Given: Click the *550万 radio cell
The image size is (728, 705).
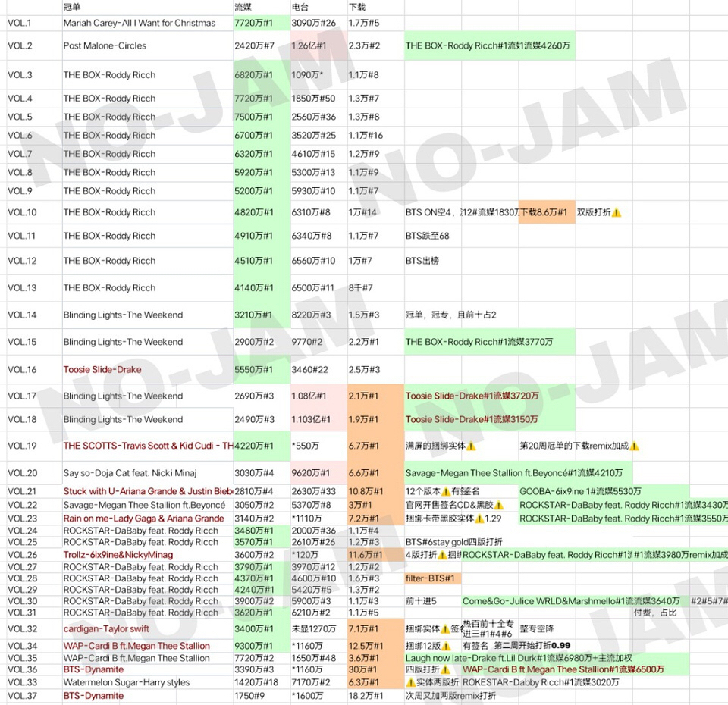Looking at the screenshot, I should [319, 446].
